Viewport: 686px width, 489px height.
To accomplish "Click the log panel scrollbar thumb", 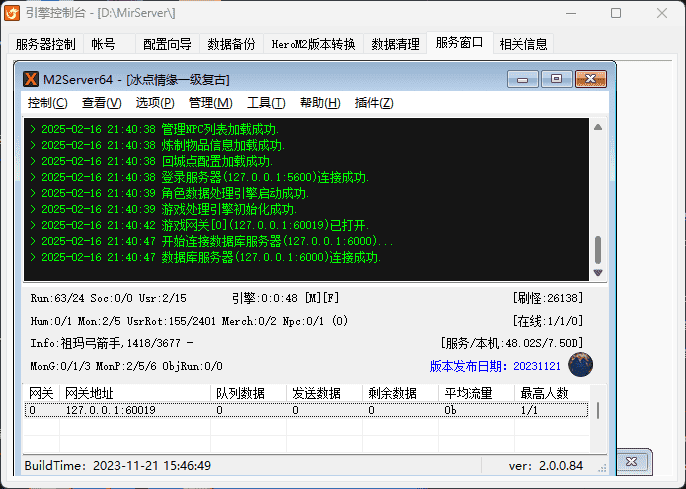I will click(598, 249).
